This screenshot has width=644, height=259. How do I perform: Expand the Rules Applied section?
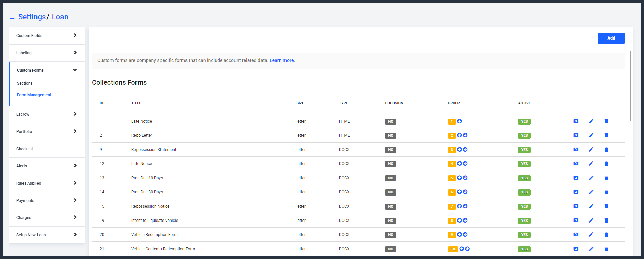(47, 183)
